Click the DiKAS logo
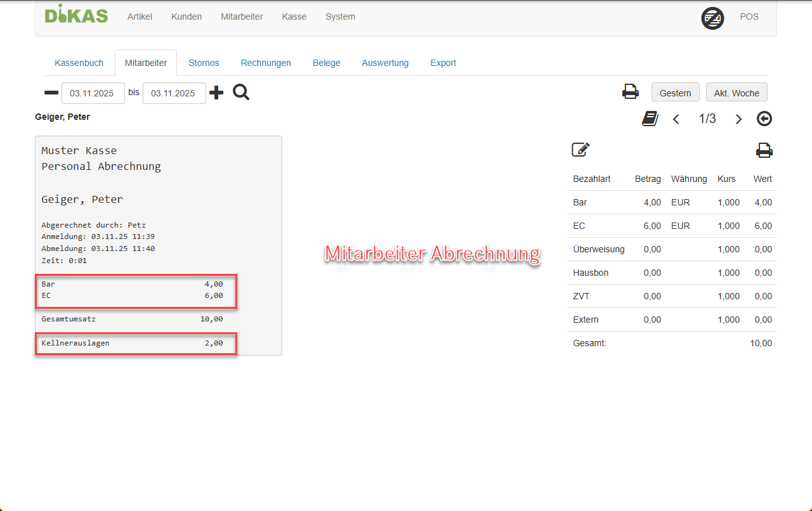The image size is (812, 511). 76,15
